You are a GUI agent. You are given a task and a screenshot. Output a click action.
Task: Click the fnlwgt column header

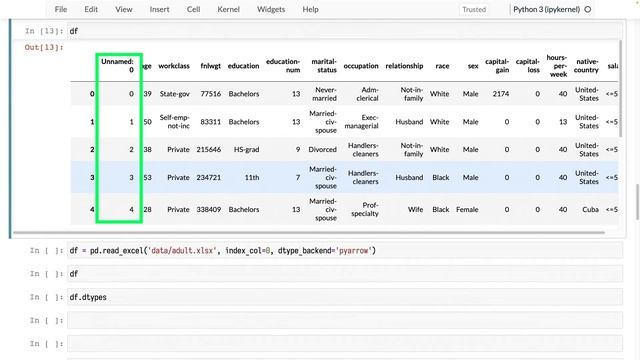pyautogui.click(x=211, y=66)
